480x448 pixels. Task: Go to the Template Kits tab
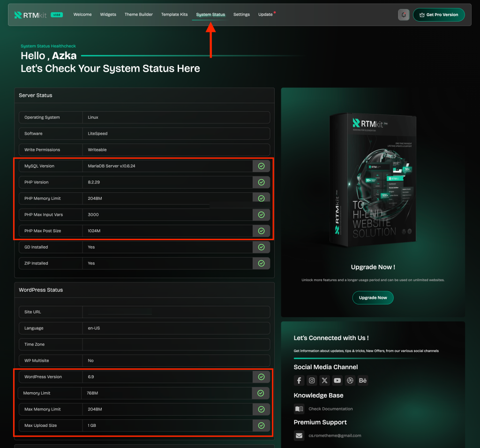(174, 15)
